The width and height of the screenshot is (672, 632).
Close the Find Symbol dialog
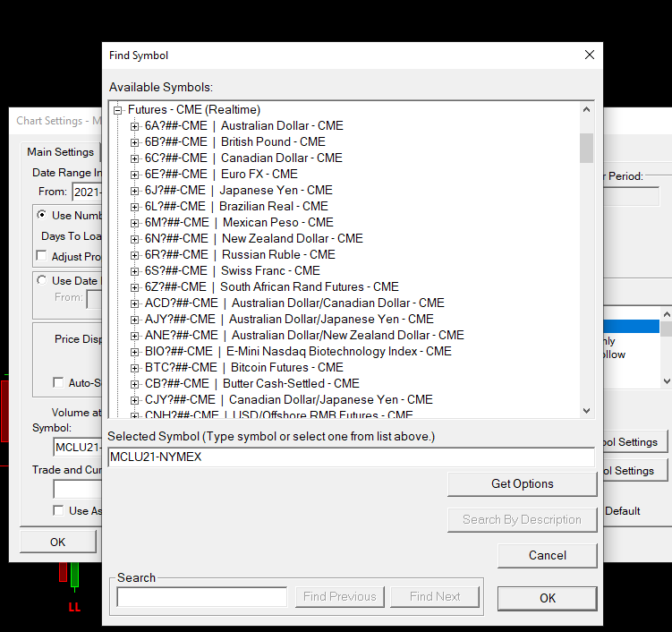[590, 55]
